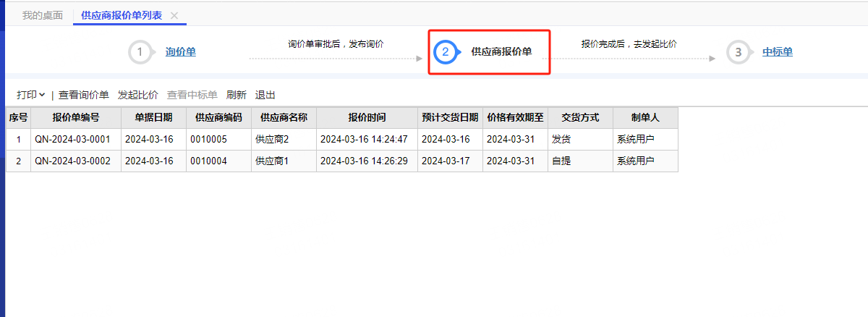The height and width of the screenshot is (317, 868).
Task: Click the 报价时间 column header
Action: tap(367, 117)
